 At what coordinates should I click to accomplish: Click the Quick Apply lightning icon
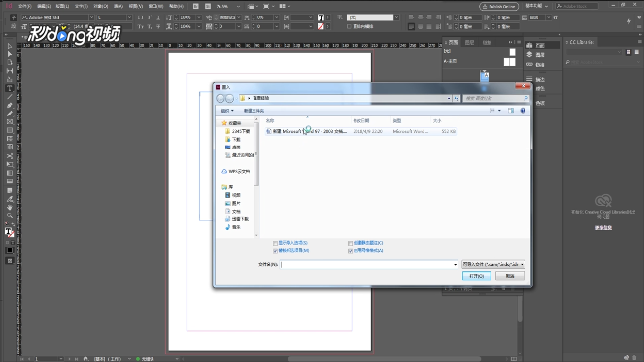coord(628,21)
